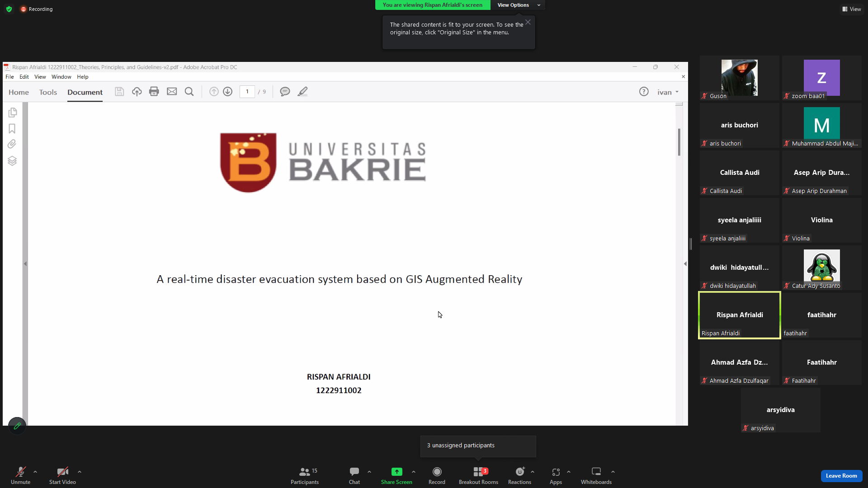Select zoom baa01 participant tile
Viewport: 868px width, 488px height.
click(x=822, y=78)
